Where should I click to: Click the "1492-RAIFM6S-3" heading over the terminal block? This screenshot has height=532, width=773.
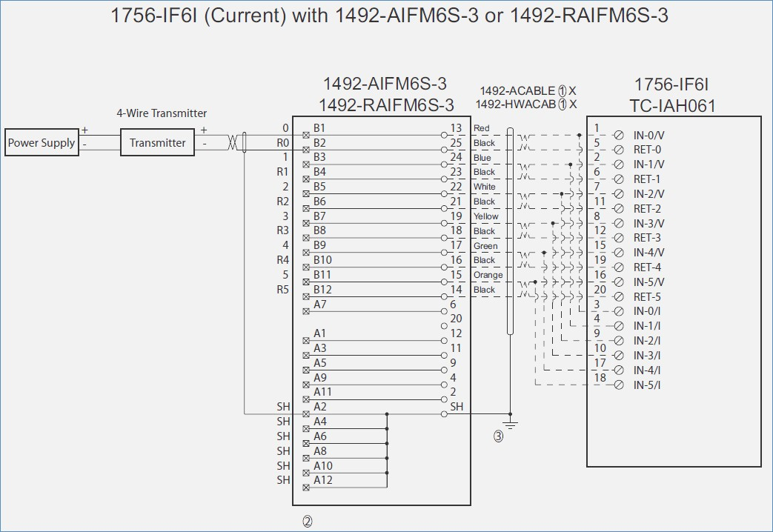coord(386,105)
